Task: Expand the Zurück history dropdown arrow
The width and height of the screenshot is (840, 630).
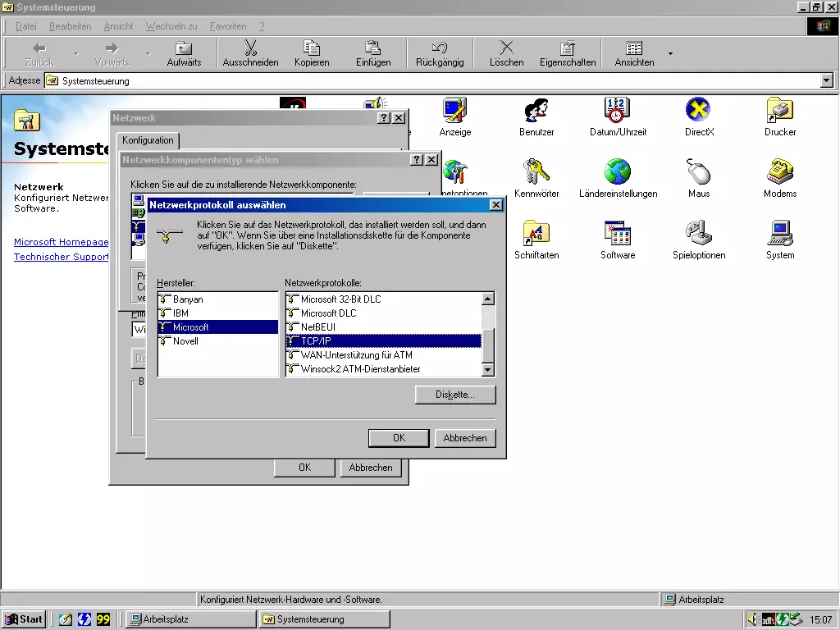Action: tap(76, 53)
